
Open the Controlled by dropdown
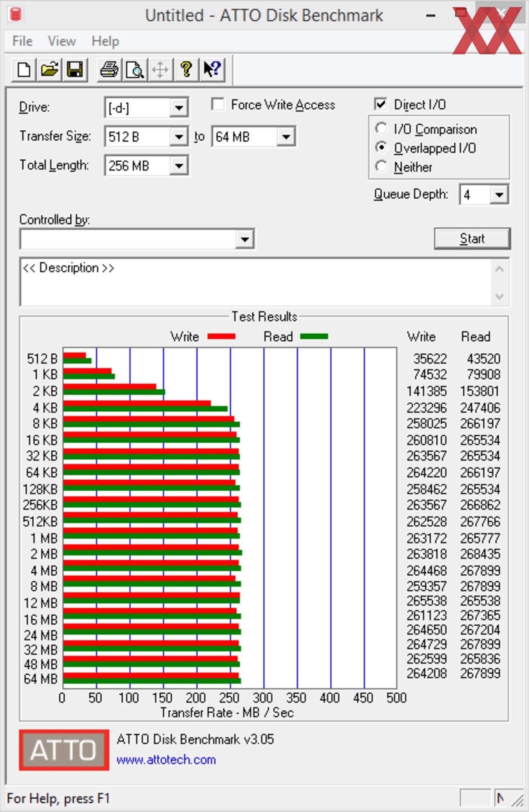245,239
